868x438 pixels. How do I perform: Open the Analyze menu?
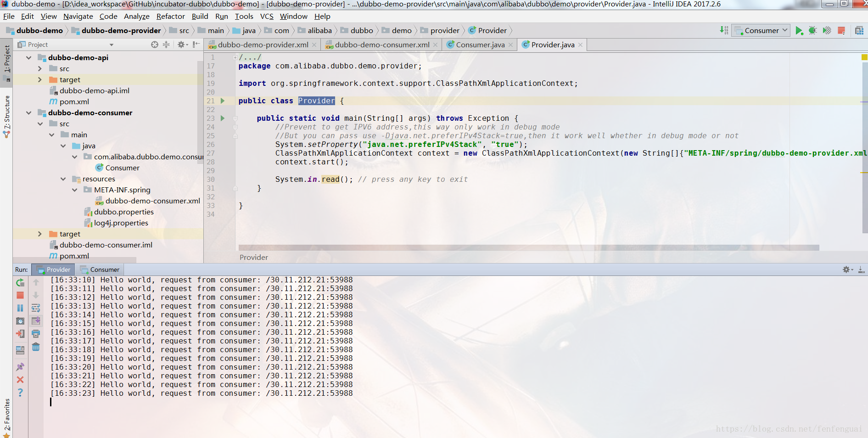click(137, 16)
